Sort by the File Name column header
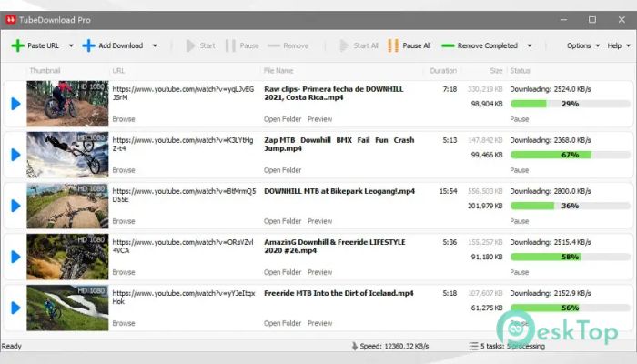This screenshot has width=637, height=364. click(x=278, y=71)
